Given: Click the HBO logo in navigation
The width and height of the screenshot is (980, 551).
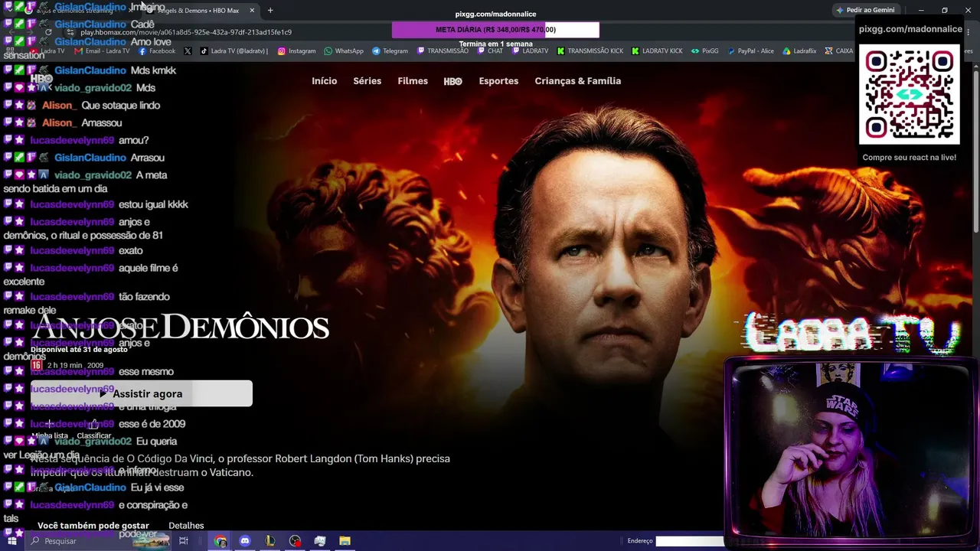Looking at the screenshot, I should point(452,81).
